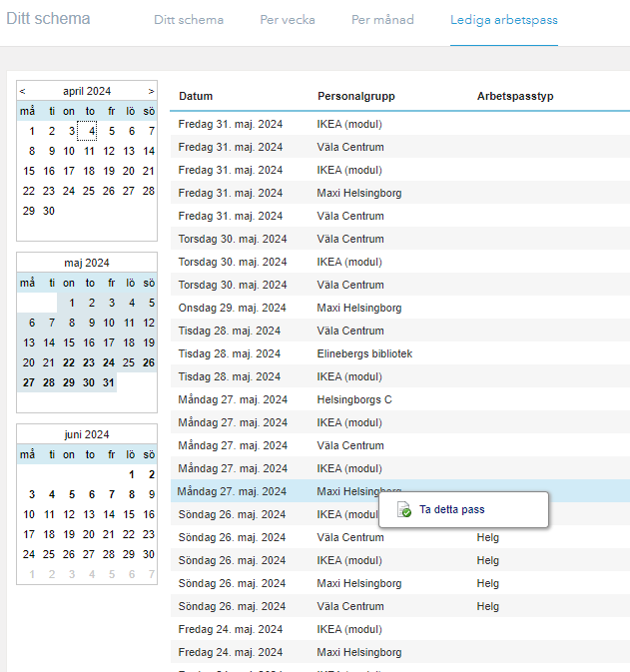
Task: Click the Ta detta pass document icon
Action: [404, 509]
